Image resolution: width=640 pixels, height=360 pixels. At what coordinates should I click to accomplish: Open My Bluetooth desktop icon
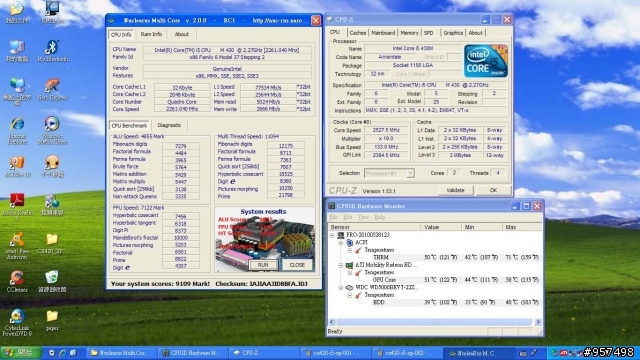point(52,51)
